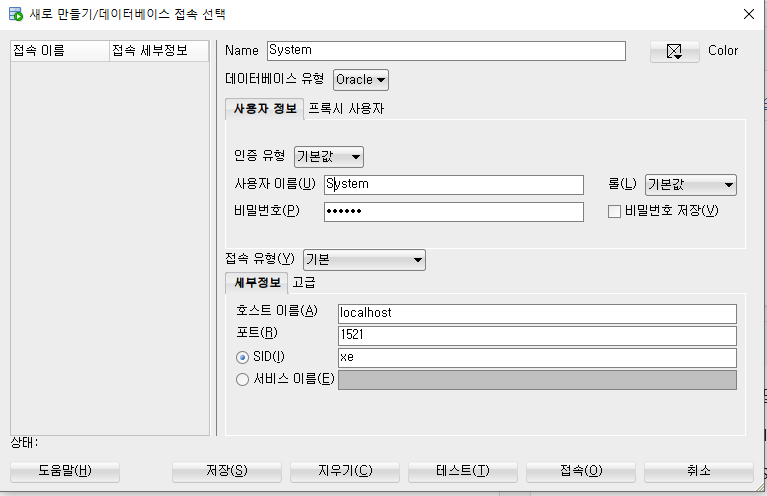This screenshot has height=496, width=767.
Task: Switch to the 세부정보 tab
Action: [257, 283]
